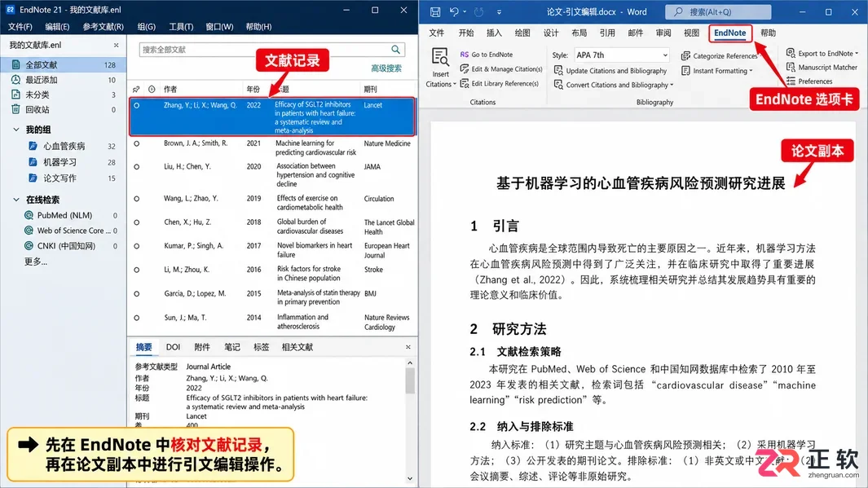Toggle read status of Li, M. record

click(137, 270)
